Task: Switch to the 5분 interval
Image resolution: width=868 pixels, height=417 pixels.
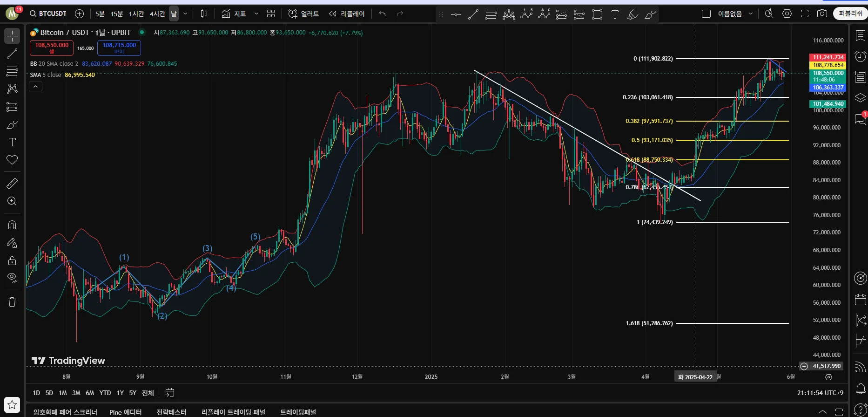Action: point(100,14)
